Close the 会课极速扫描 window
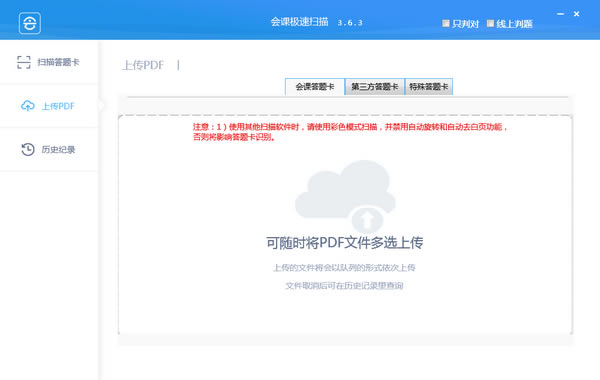The height and width of the screenshot is (380, 600). click(577, 14)
